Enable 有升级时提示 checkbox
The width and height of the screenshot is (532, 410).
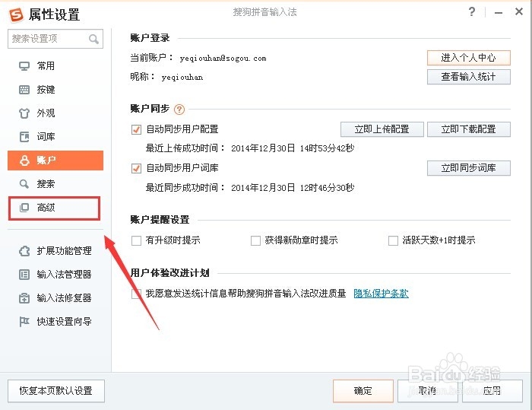pyautogui.click(x=137, y=240)
